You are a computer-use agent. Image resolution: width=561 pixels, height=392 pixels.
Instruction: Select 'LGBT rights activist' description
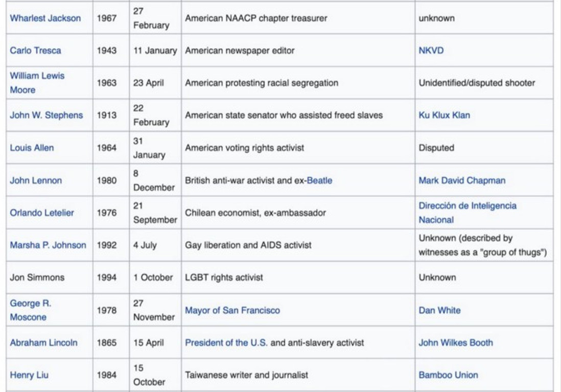[x=224, y=278]
